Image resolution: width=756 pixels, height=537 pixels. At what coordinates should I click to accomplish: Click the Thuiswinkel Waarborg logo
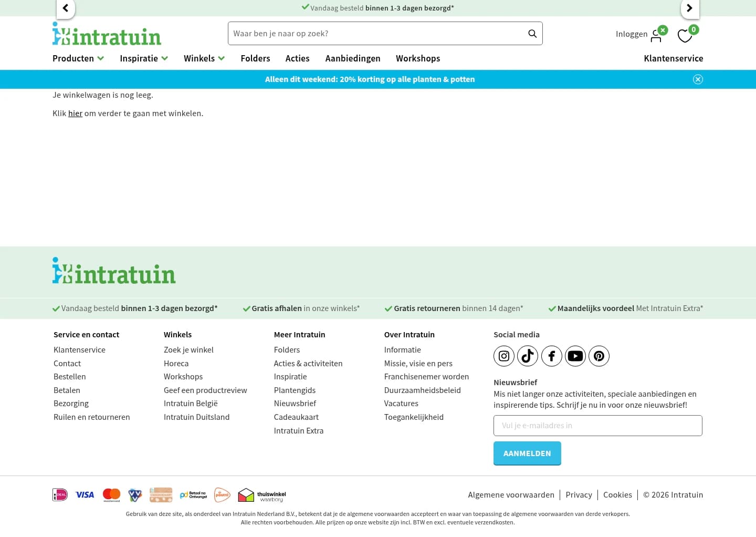[261, 495]
